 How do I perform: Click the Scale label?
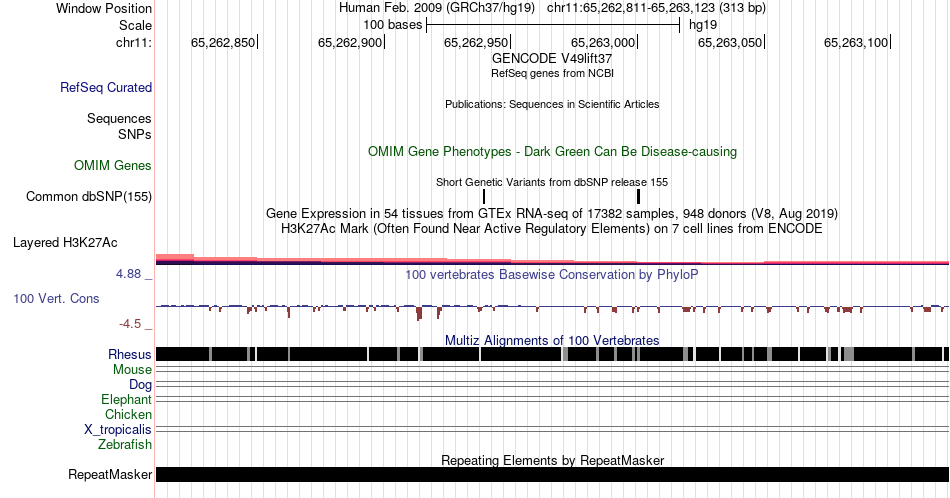135,25
